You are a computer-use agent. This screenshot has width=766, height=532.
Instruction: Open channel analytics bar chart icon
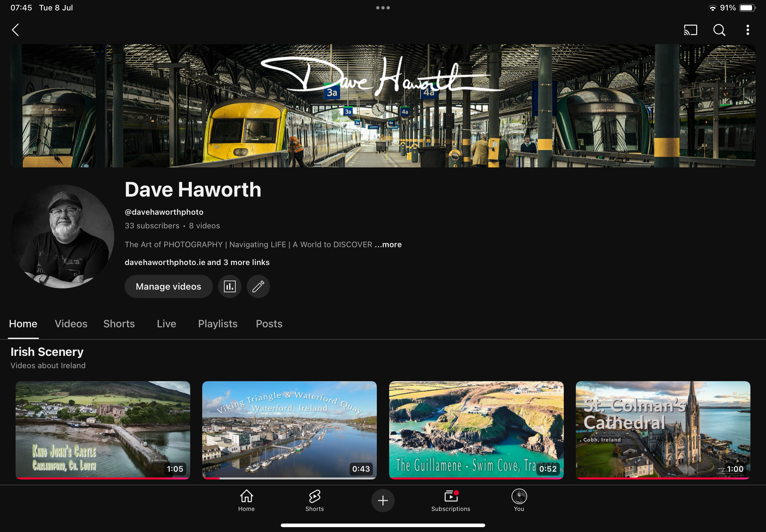[x=229, y=286]
